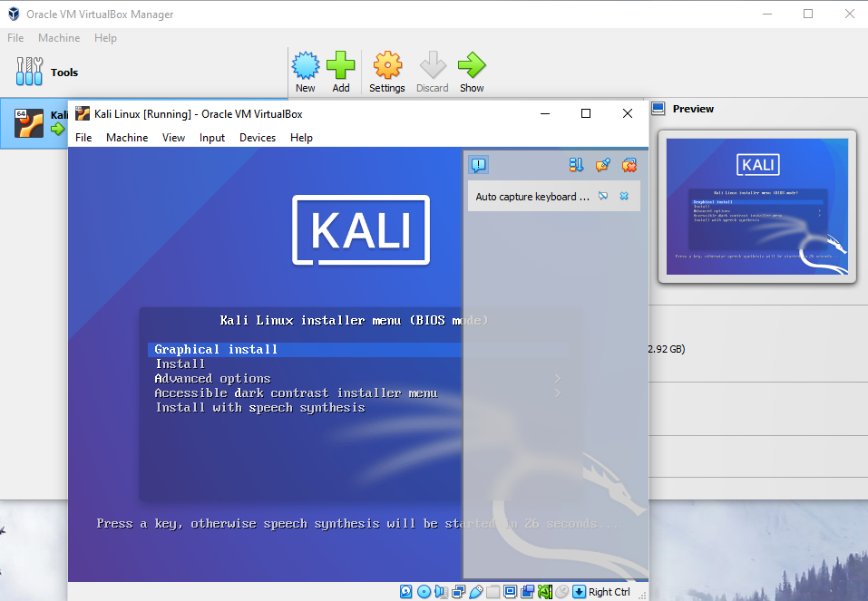Image resolution: width=868 pixels, height=601 pixels.
Task: Click the USB devices status icon
Action: click(476, 592)
